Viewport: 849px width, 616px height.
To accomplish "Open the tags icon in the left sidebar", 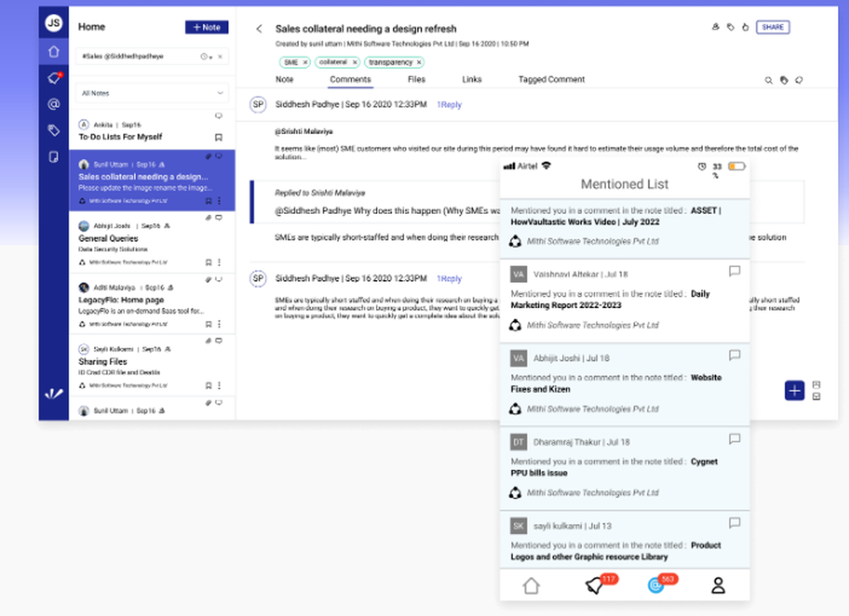I will (x=53, y=130).
